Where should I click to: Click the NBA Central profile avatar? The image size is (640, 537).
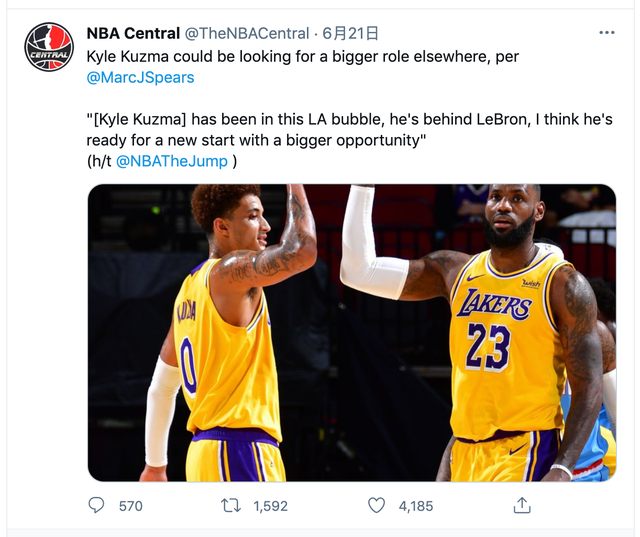(x=49, y=47)
